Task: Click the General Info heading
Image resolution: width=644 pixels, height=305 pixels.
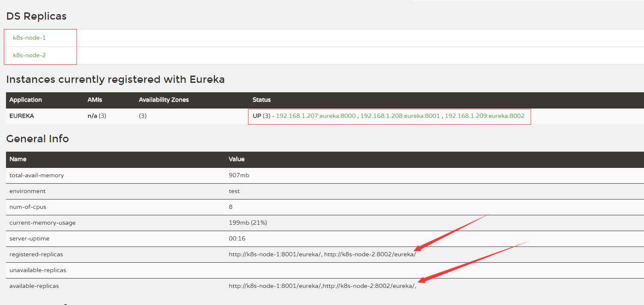Action: click(x=38, y=139)
